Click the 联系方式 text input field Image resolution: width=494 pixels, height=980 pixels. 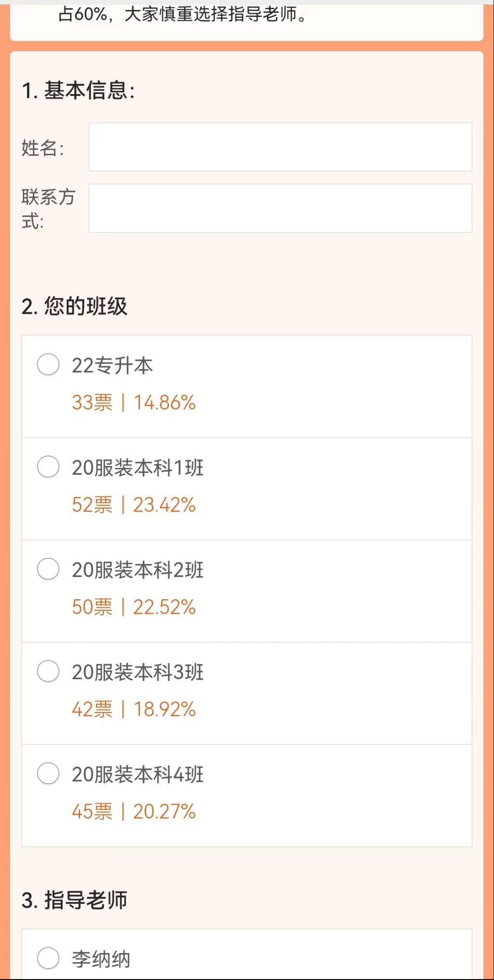click(x=280, y=208)
